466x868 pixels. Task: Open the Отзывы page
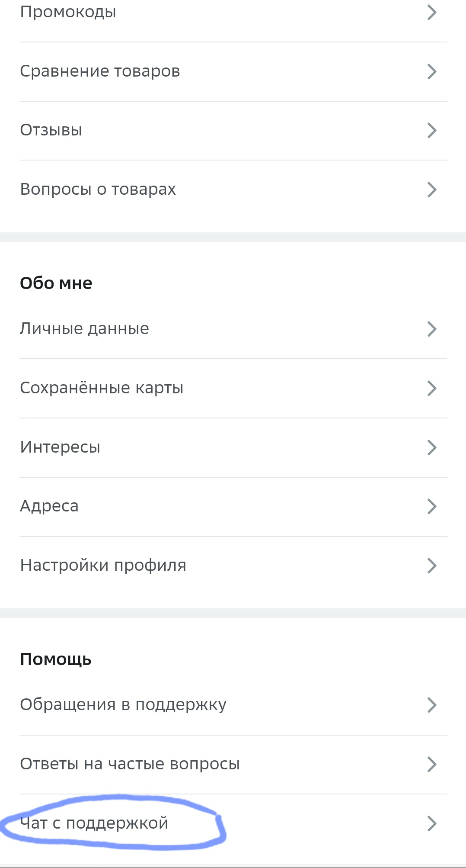point(233,131)
